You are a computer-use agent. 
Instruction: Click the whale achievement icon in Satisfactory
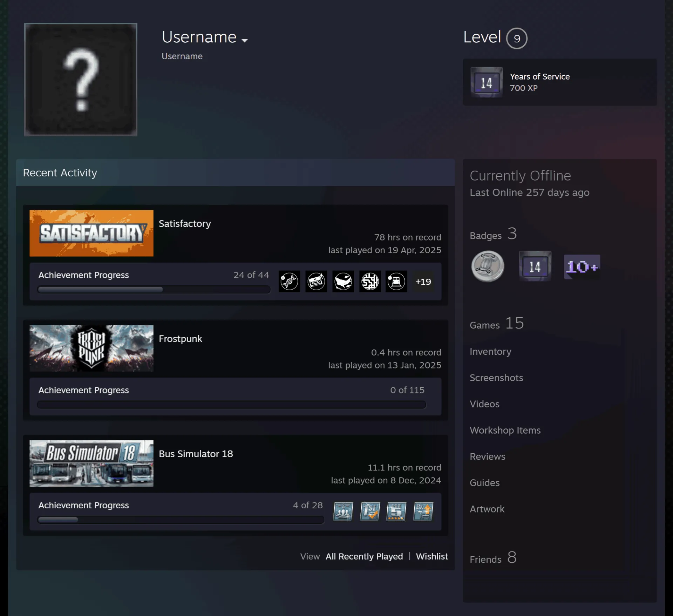[x=343, y=281]
